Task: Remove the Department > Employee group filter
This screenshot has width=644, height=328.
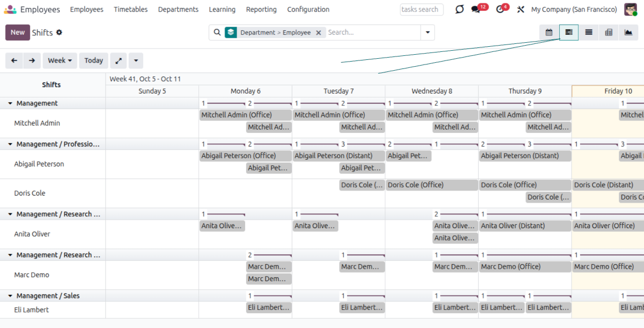Action: coord(319,33)
